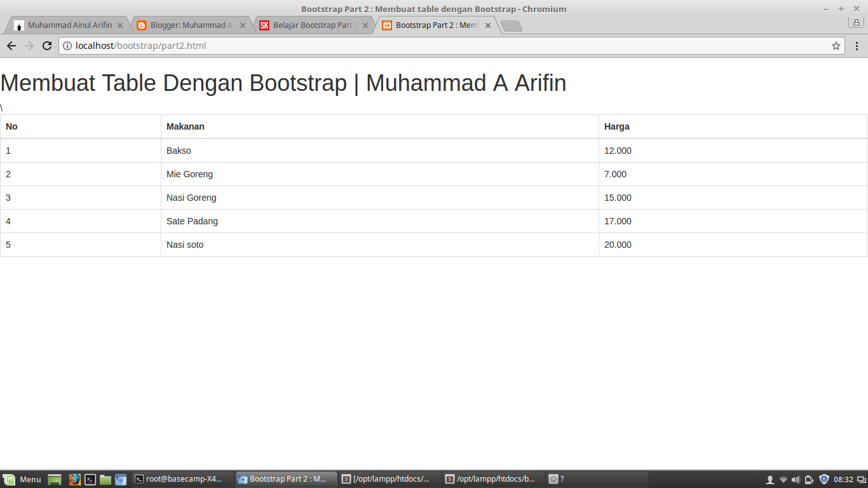Click the forward navigation arrow
Screen dimensions: 868x488
point(29,46)
